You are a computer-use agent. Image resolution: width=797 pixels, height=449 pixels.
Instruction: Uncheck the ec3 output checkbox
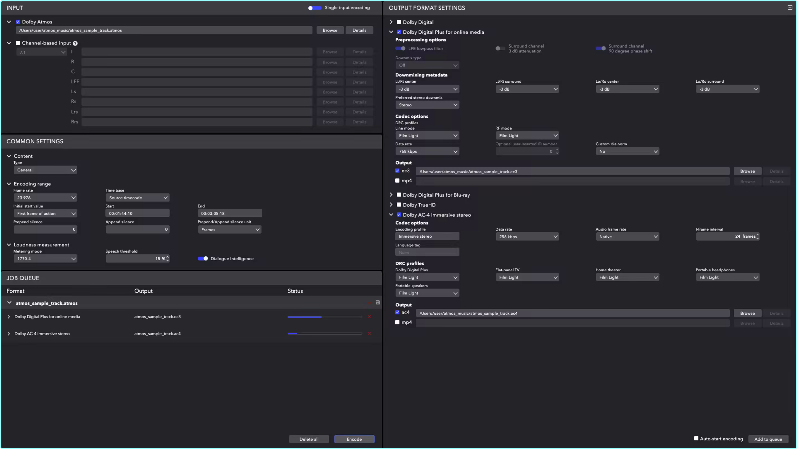coord(397,171)
